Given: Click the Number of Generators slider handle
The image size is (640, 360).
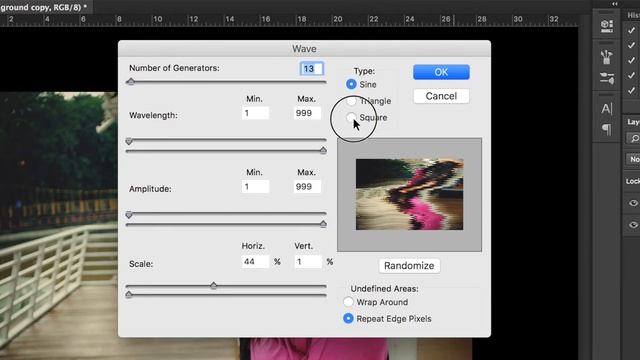Looking at the screenshot, I should 131,81.
